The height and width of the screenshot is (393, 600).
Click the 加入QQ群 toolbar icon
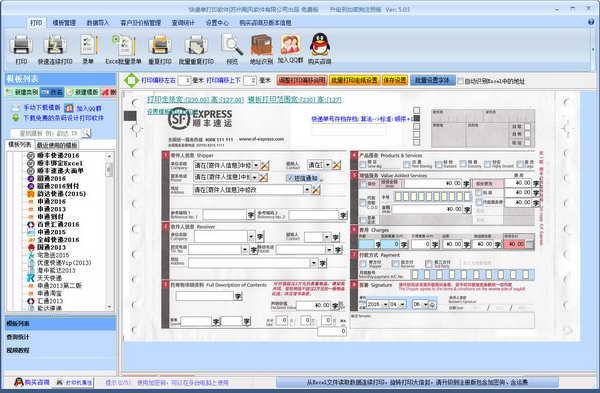click(290, 45)
